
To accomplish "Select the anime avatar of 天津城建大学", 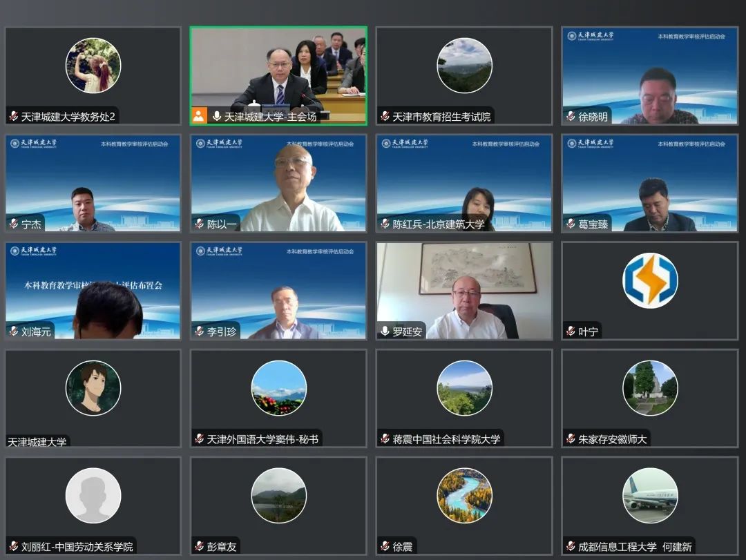I will pyautogui.click(x=93, y=388).
